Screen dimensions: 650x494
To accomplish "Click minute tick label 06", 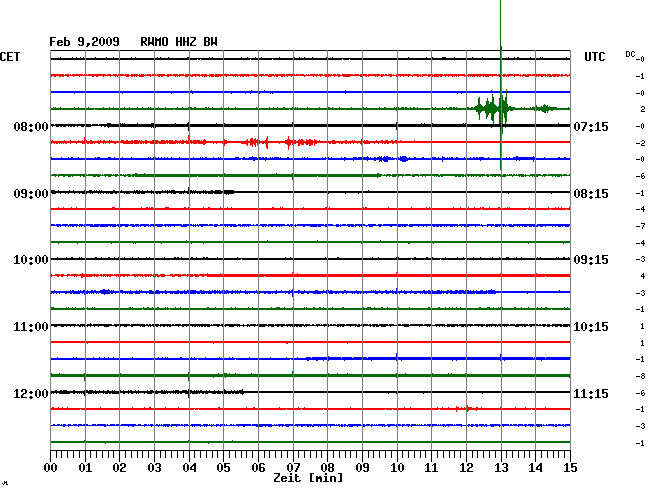I will (258, 468).
